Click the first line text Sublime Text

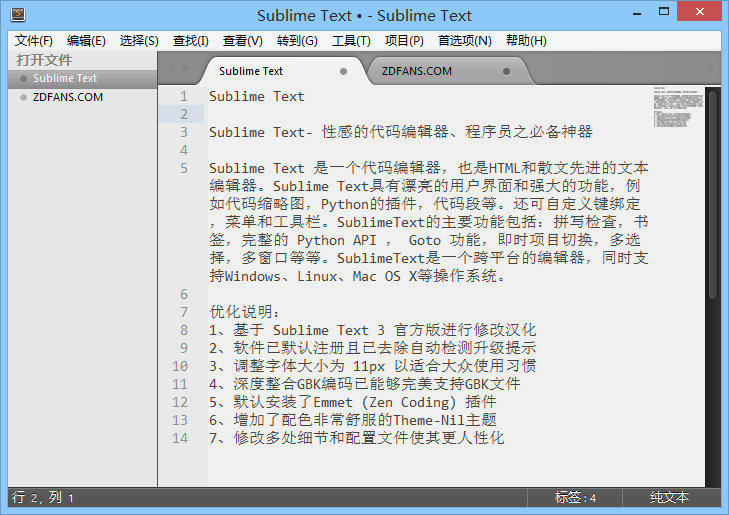tap(257, 96)
